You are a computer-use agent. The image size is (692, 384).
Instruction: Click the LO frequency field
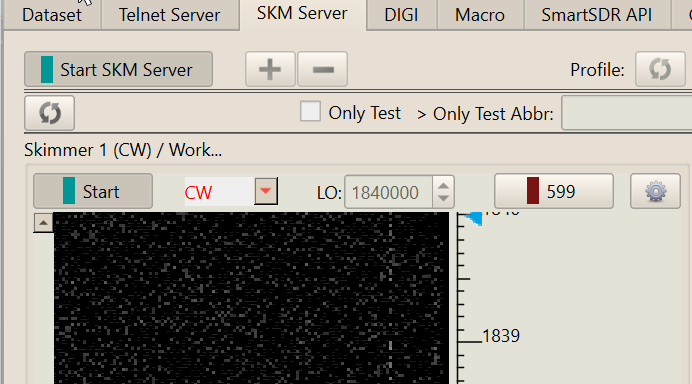pos(388,192)
